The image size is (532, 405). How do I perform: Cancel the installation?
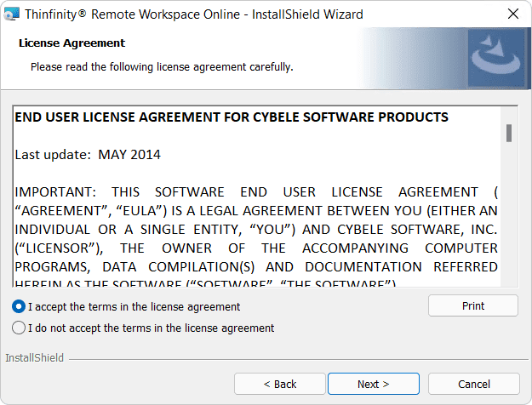(473, 384)
